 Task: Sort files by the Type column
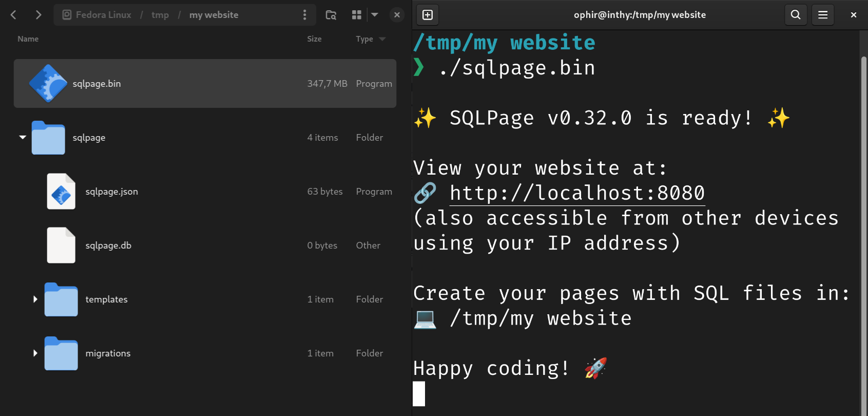364,39
